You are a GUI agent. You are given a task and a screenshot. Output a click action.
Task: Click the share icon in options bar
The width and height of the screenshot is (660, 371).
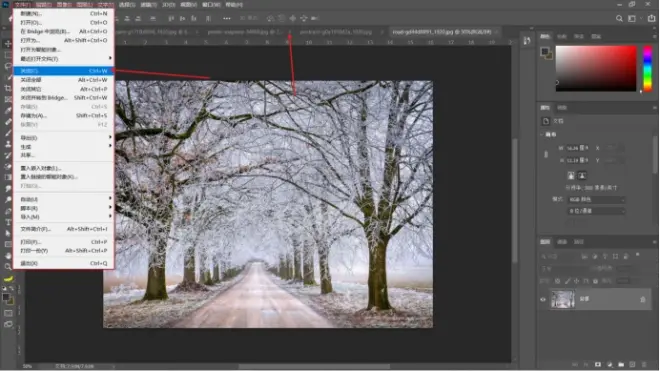click(651, 19)
